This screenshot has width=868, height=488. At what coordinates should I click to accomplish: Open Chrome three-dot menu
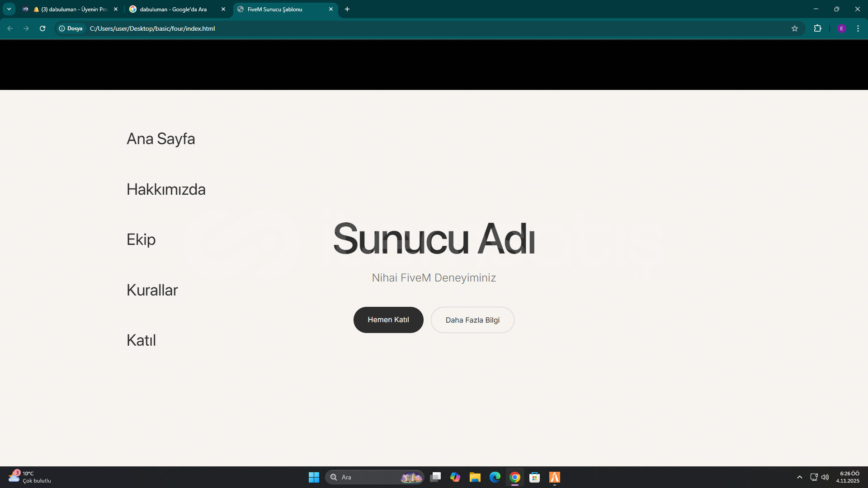[x=858, y=28]
